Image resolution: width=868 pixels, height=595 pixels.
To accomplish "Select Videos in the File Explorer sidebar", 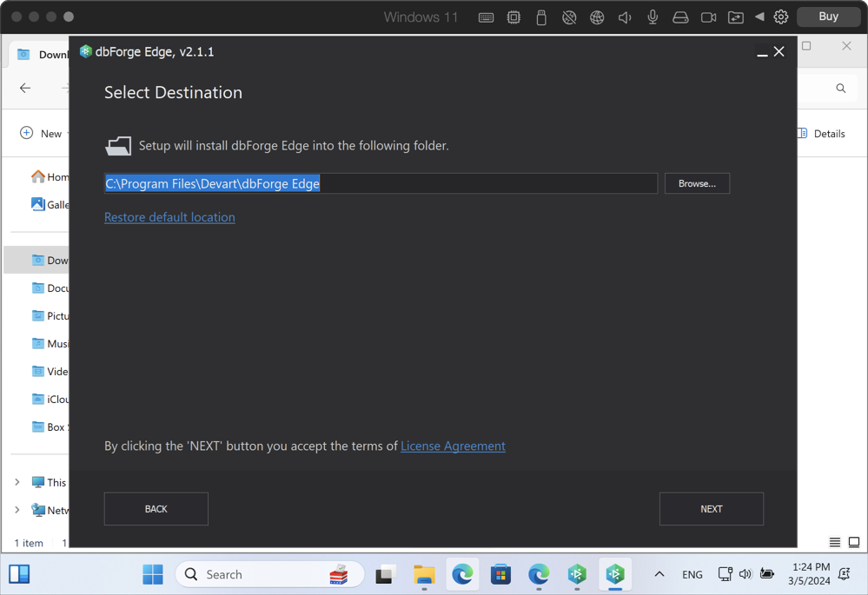I will click(50, 372).
